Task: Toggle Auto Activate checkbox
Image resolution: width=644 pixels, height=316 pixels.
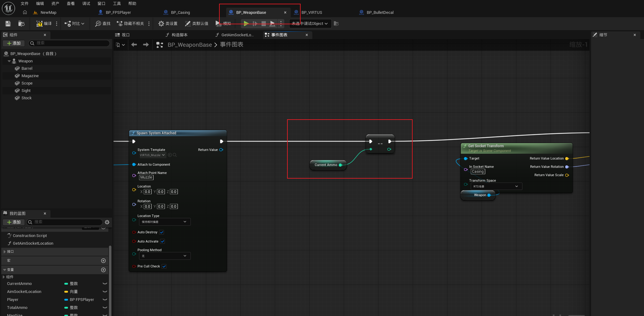Action: pyautogui.click(x=163, y=242)
